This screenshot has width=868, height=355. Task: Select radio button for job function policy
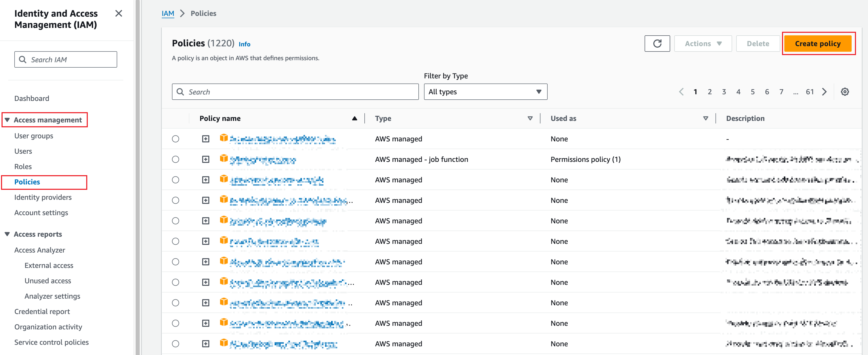click(x=176, y=159)
